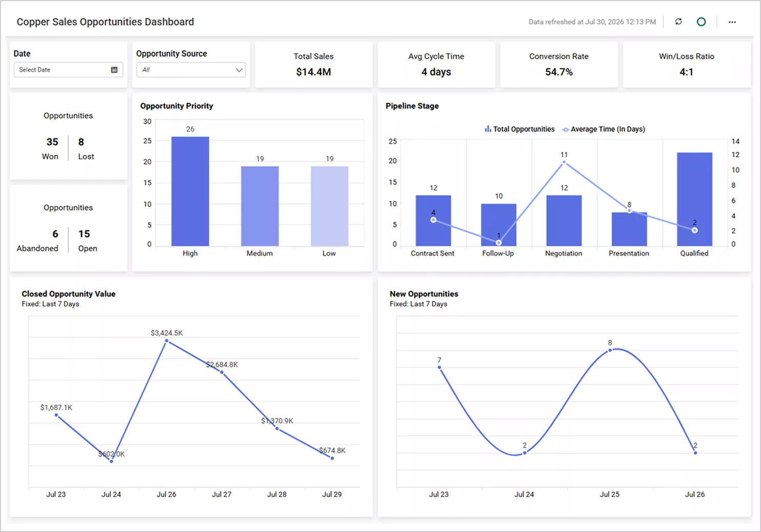Click Jul 29 axis label in Closed Opportunity Value
This screenshot has width=761, height=532.
332,495
